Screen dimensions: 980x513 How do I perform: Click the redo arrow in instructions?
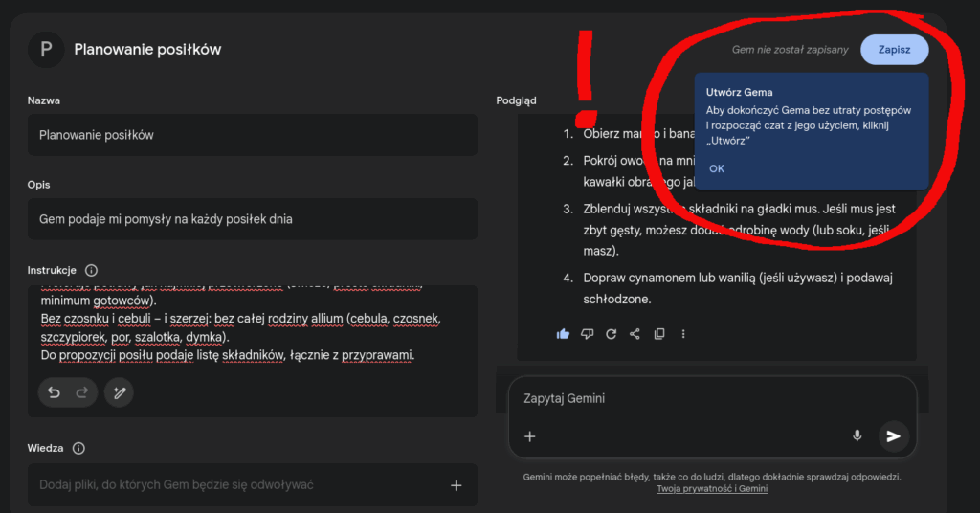click(81, 392)
